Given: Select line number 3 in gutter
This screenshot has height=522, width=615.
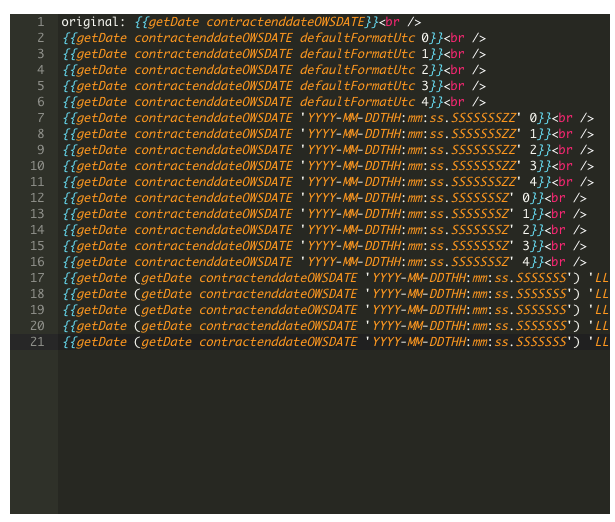Looking at the screenshot, I should pyautogui.click(x=41, y=54).
